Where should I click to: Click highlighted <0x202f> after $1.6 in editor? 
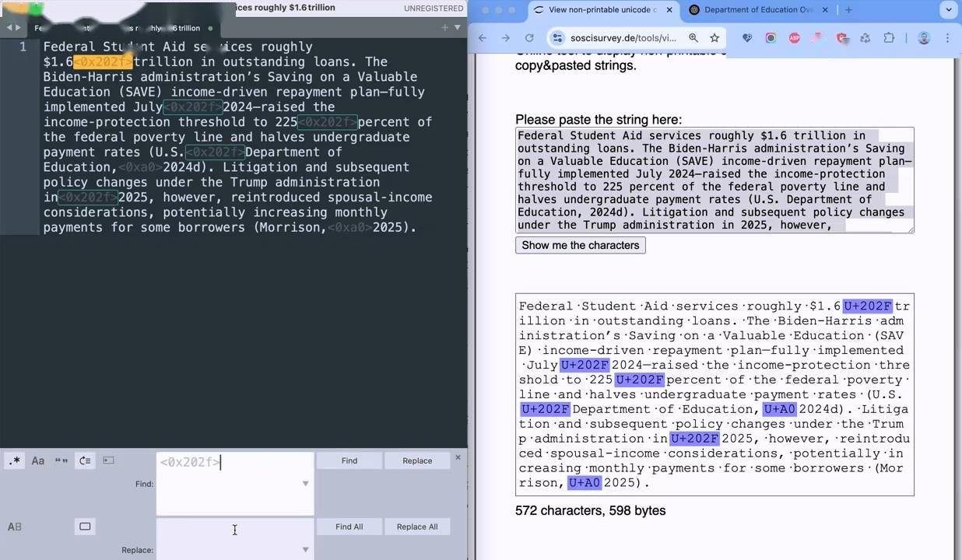tap(103, 61)
